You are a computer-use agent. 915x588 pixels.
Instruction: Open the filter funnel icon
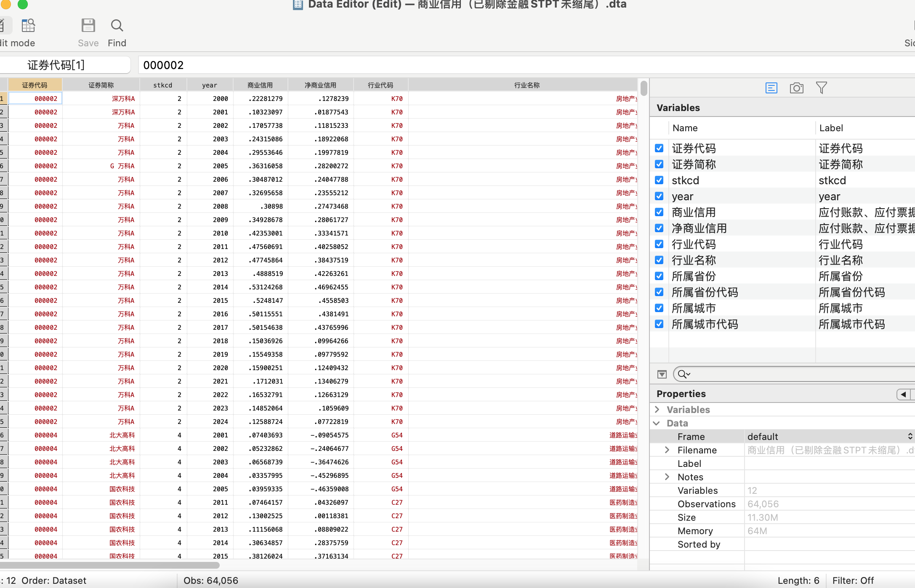coord(821,88)
